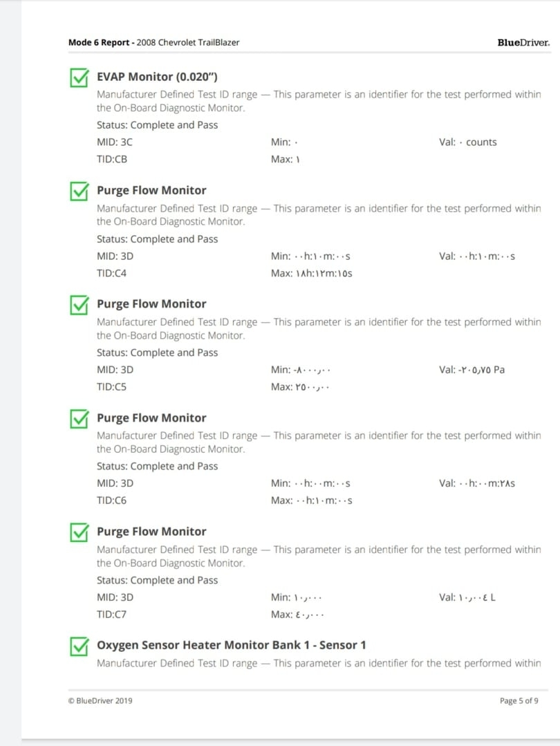Click the © BlueDriver 2019 footer text
This screenshot has height=746, width=560.
(x=100, y=700)
